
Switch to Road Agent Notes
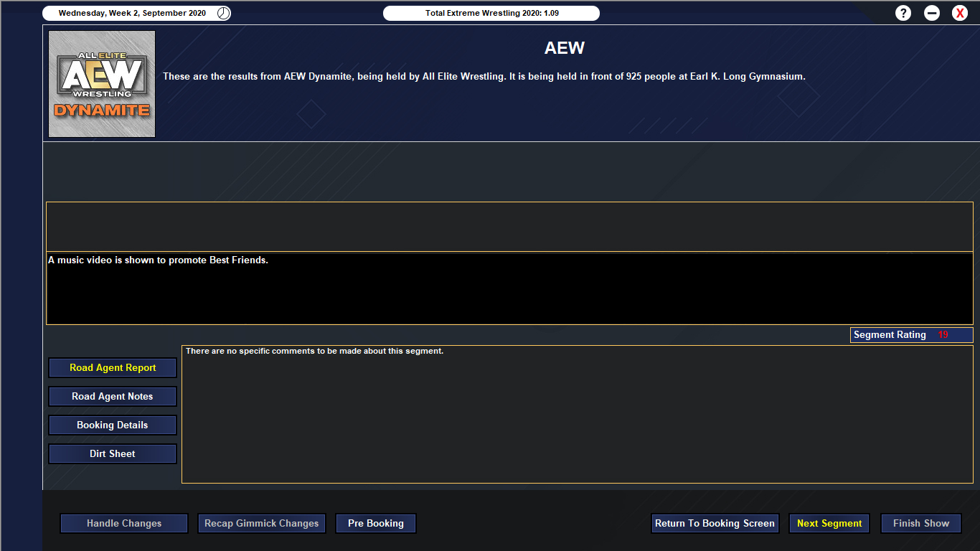coord(113,396)
